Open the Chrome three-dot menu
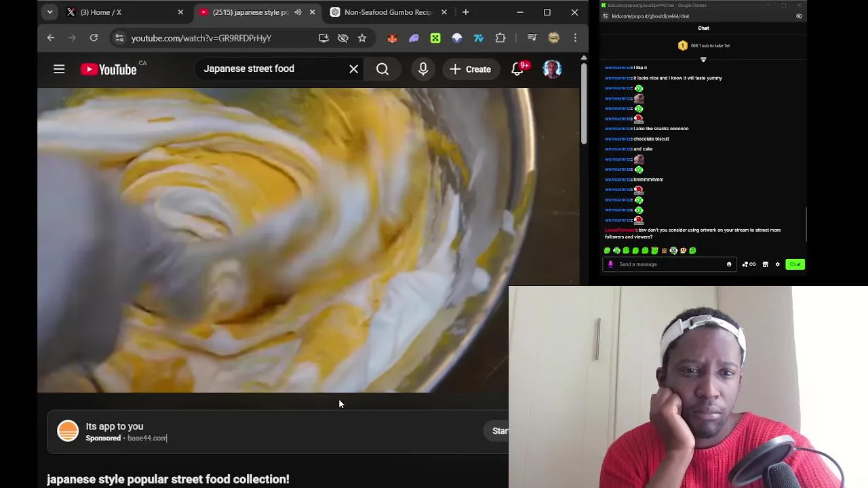 pyautogui.click(x=575, y=38)
